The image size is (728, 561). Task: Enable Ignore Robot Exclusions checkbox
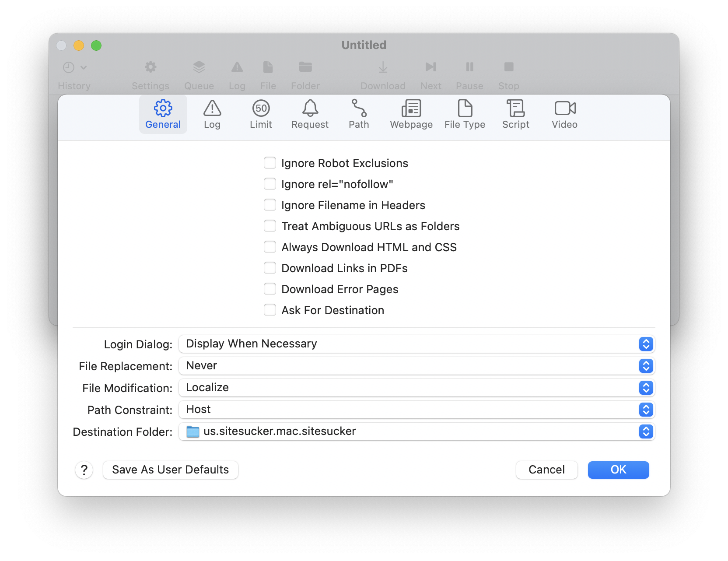point(270,163)
